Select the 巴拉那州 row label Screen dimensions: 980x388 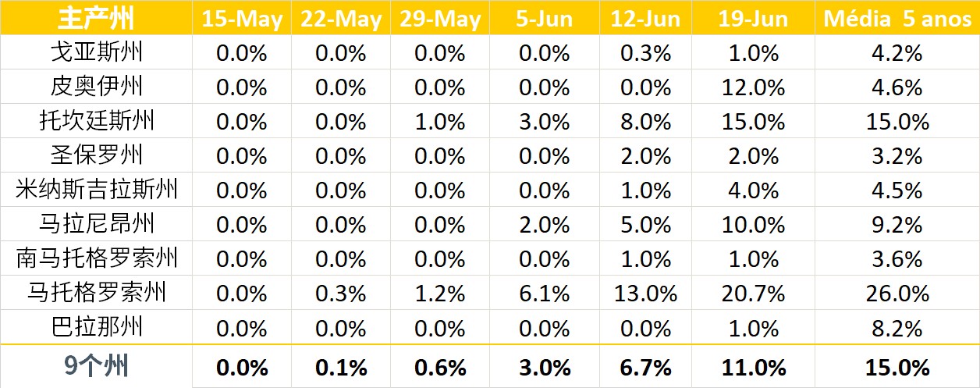click(x=97, y=326)
